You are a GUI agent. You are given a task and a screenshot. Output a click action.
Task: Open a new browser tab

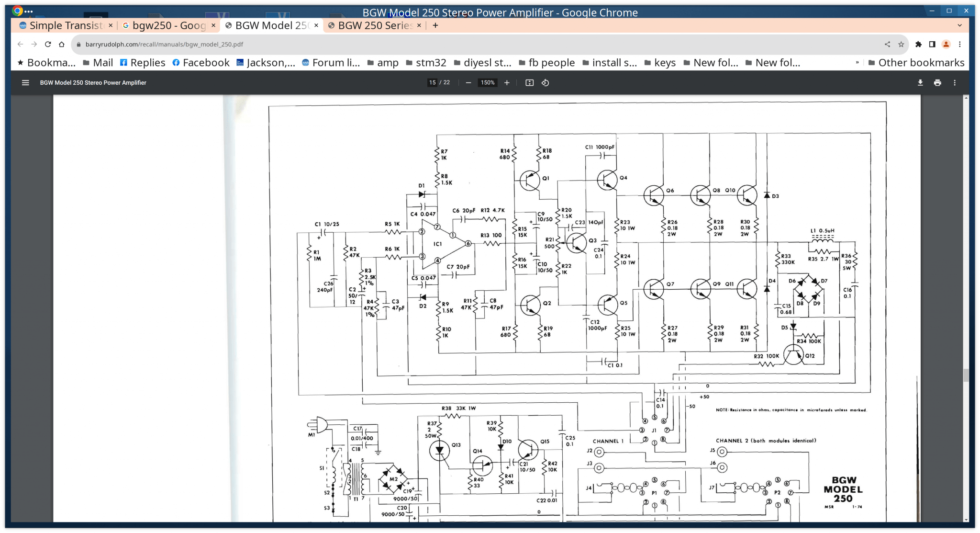pos(435,25)
